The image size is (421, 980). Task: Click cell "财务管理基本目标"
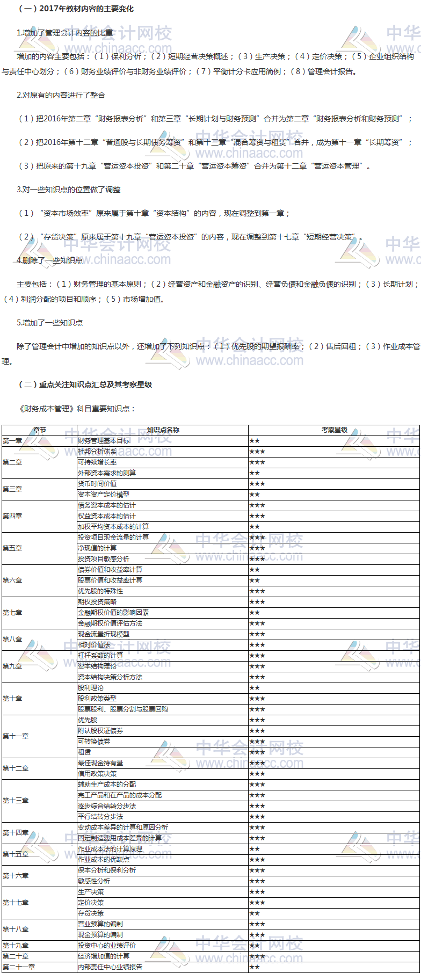163,441
